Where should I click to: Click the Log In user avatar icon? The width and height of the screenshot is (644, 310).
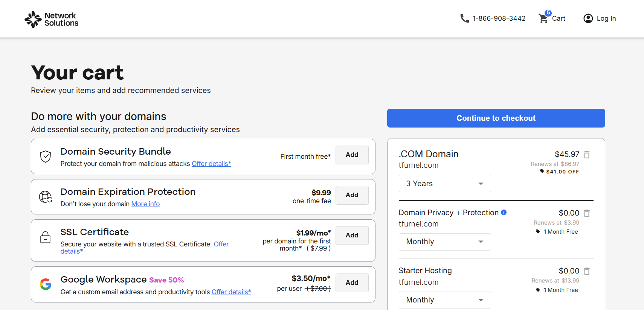pyautogui.click(x=588, y=18)
